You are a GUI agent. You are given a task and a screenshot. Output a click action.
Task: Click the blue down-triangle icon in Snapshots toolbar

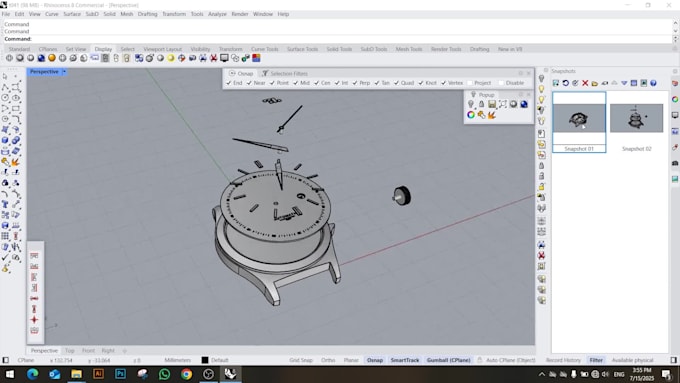624,83
